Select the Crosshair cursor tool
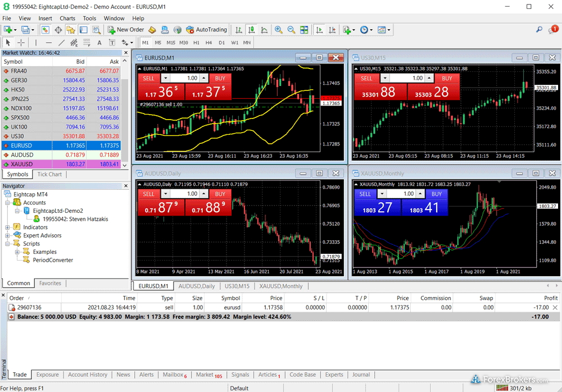The width and height of the screenshot is (562, 392). 21,43
